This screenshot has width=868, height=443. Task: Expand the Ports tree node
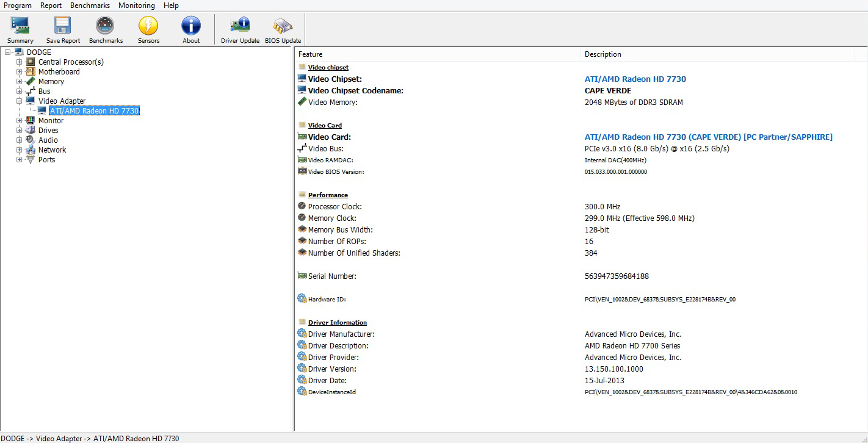tap(19, 159)
